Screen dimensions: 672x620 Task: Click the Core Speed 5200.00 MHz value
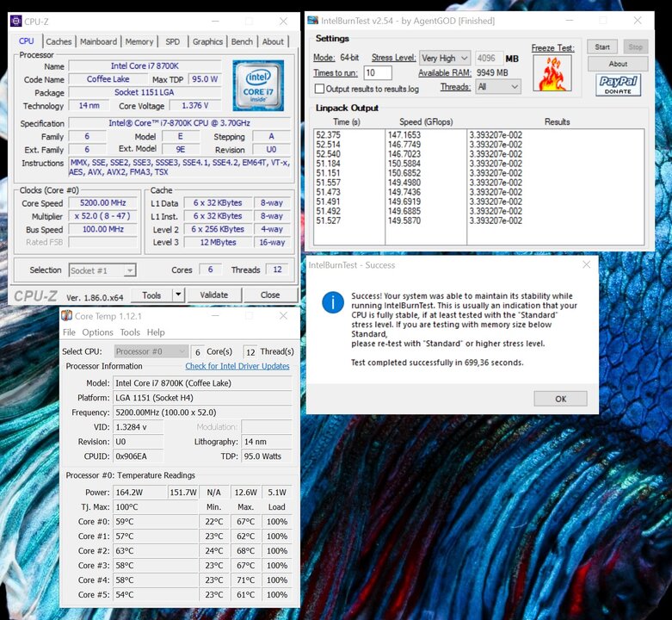tap(103, 203)
